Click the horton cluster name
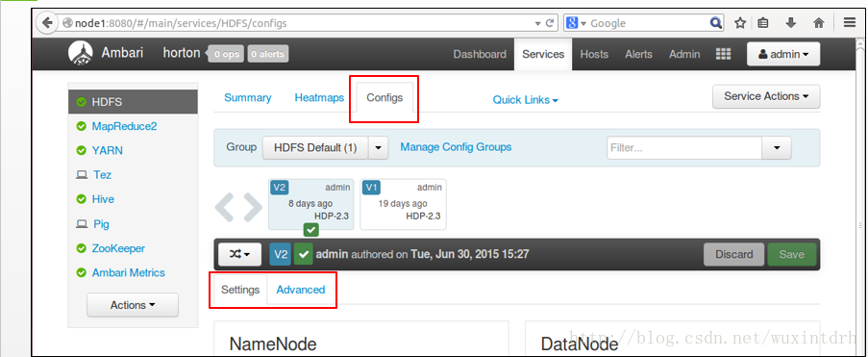This screenshot has width=868, height=357. click(182, 53)
